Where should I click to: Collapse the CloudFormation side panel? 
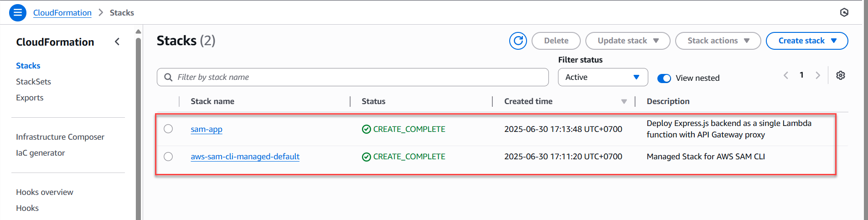coord(117,42)
